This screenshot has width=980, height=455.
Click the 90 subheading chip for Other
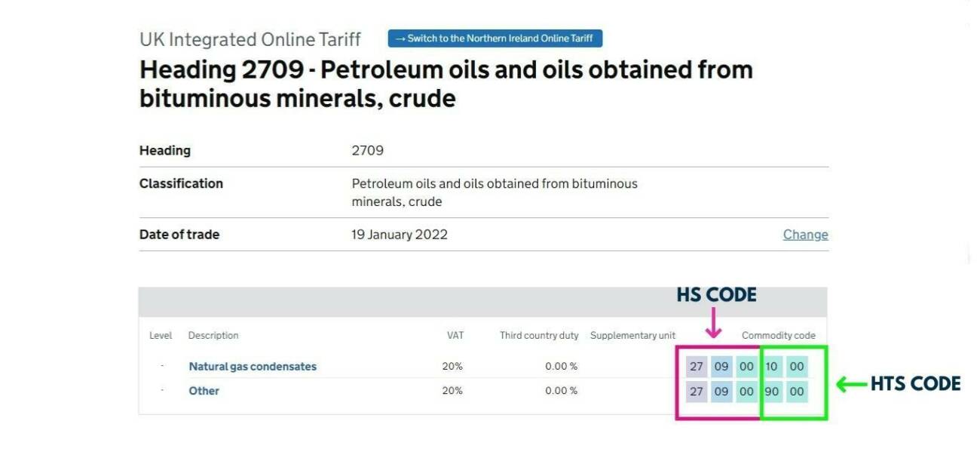pos(771,391)
